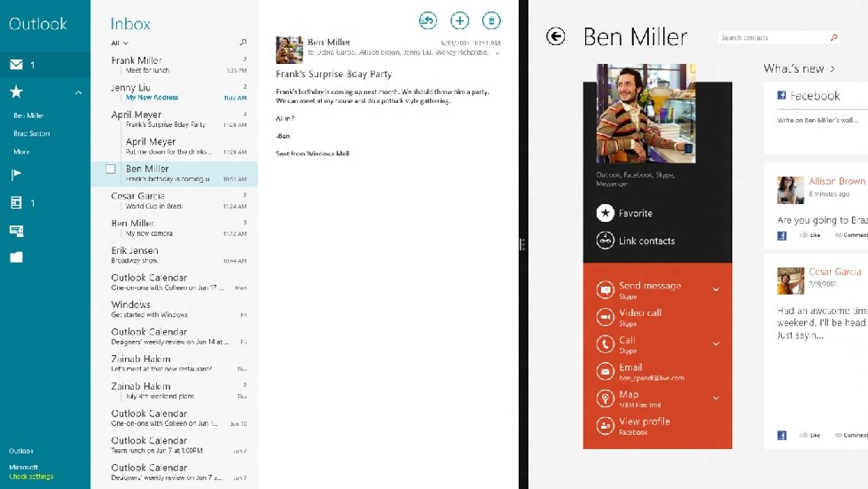This screenshot has height=489, width=868.
Task: Click Facebook icon under Allison Brown post
Action: [782, 235]
